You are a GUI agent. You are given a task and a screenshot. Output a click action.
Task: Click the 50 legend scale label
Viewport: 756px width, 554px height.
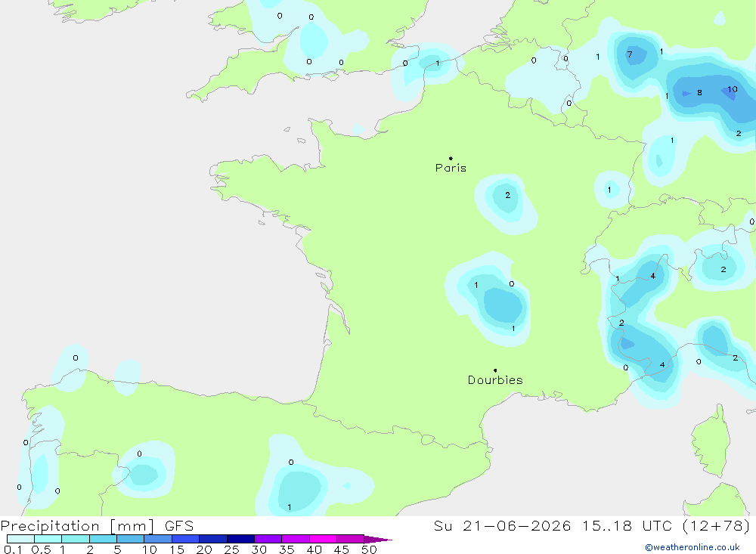[369, 549]
